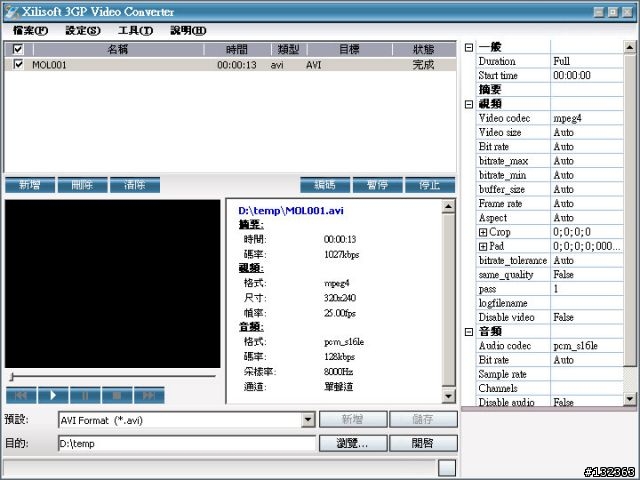640x480 pixels.
Task: Skip forward with the next playback button
Action: click(149, 395)
